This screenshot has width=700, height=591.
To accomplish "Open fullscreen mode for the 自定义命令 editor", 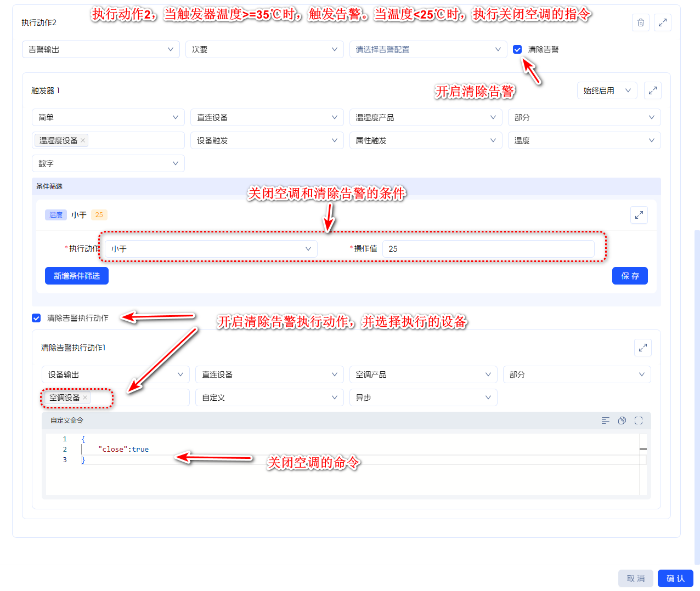I will [x=639, y=420].
